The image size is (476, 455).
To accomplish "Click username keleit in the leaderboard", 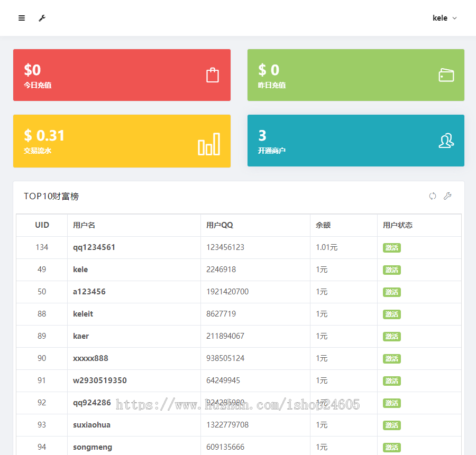I will coord(83,313).
